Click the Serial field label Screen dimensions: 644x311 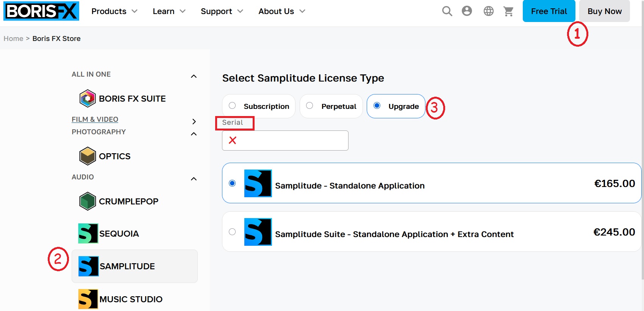(233, 123)
